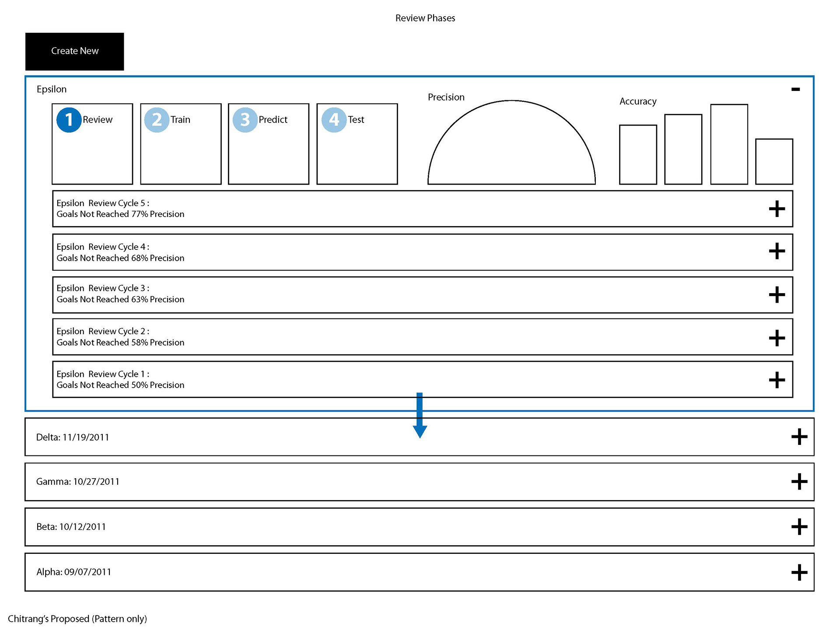The height and width of the screenshot is (630, 840).
Task: Collapse the Epsilon panel with minus icon
Action: (795, 89)
